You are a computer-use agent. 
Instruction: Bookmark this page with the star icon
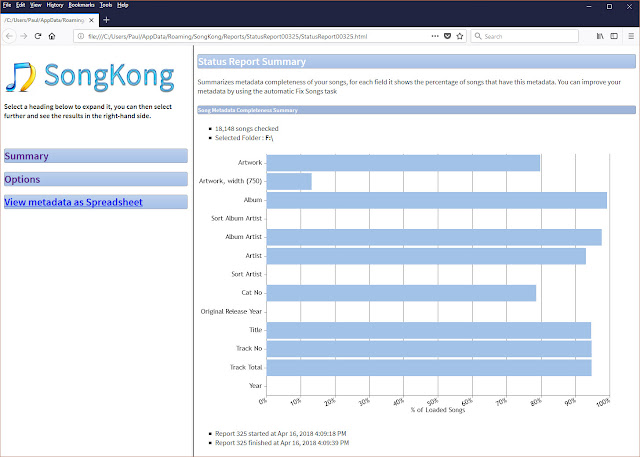click(x=460, y=36)
